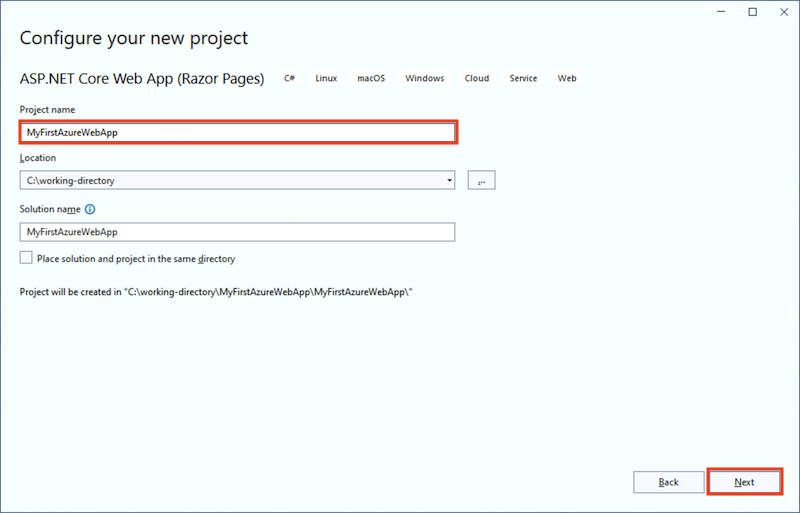Image resolution: width=800 pixels, height=513 pixels.
Task: Open the location browse button
Action: click(x=481, y=180)
